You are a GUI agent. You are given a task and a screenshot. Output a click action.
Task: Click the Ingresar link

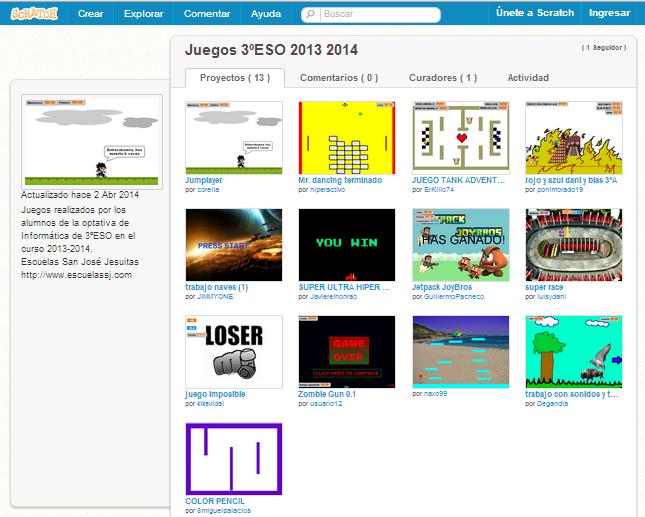pyautogui.click(x=609, y=13)
